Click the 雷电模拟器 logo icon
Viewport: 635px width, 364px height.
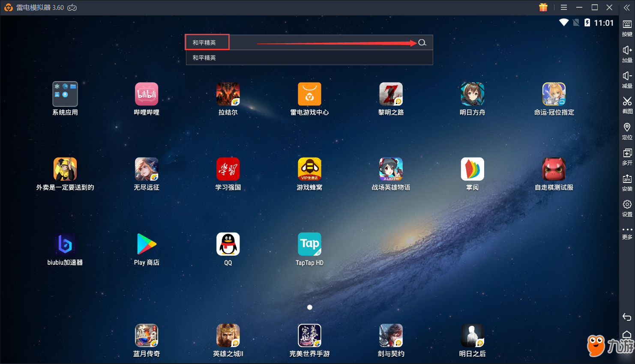[9, 7]
